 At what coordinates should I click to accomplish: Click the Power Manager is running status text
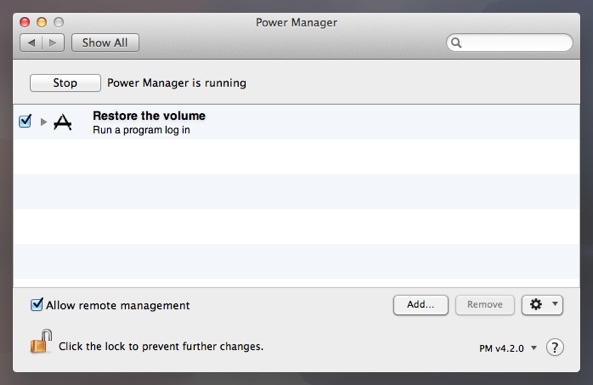pos(177,83)
